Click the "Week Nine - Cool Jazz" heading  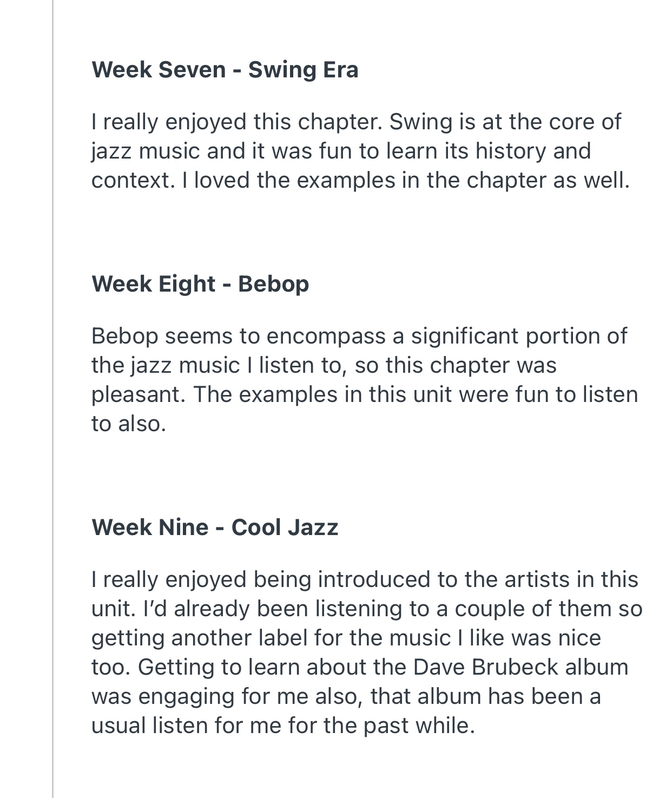(x=215, y=527)
